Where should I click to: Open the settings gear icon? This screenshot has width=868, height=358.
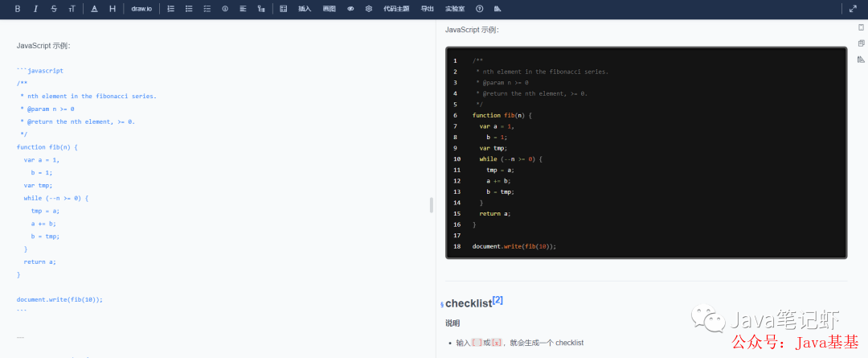(369, 9)
